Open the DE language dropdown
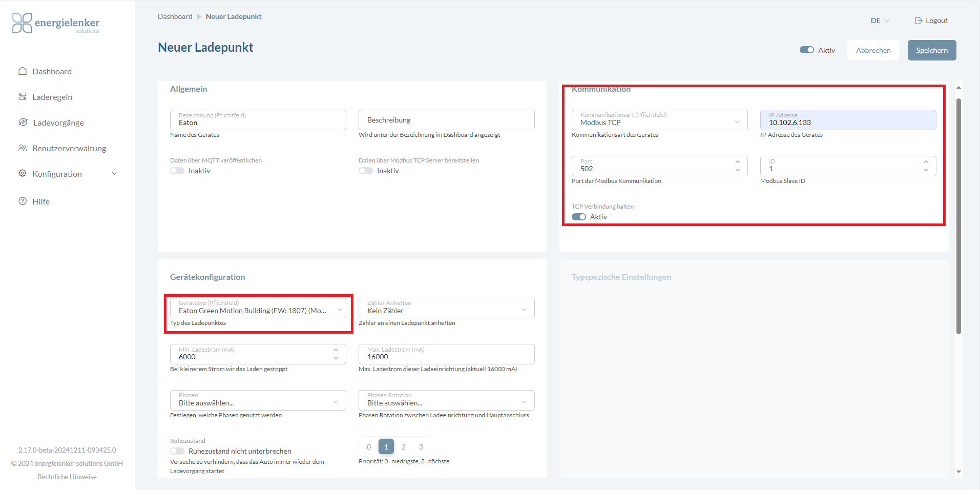 tap(880, 21)
